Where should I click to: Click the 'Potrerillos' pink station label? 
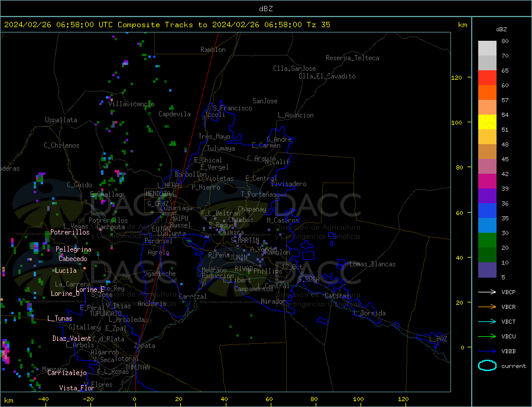pos(70,232)
